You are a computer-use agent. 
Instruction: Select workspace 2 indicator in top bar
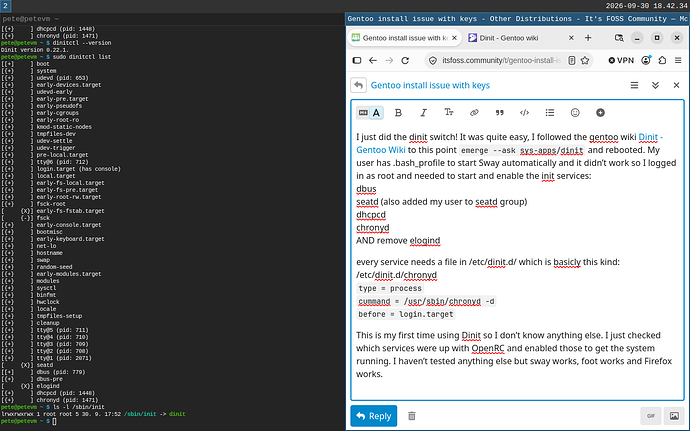point(5,6)
